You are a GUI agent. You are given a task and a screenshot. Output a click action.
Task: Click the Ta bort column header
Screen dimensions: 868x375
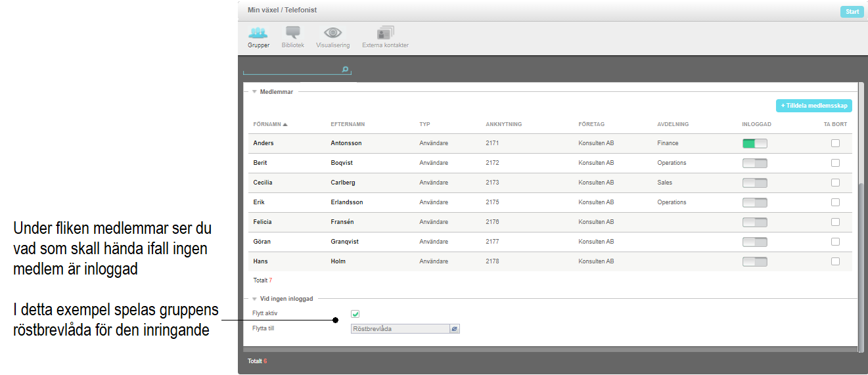(835, 124)
